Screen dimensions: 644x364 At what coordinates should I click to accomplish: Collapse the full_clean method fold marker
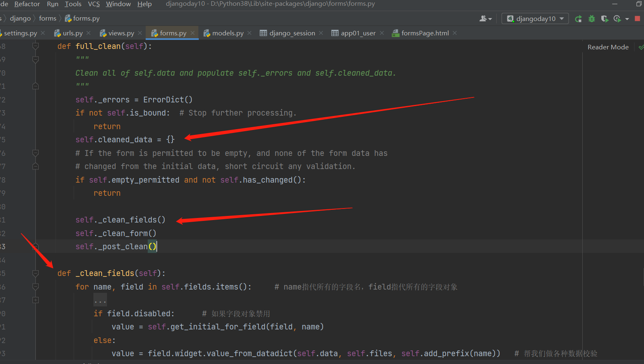[35, 46]
